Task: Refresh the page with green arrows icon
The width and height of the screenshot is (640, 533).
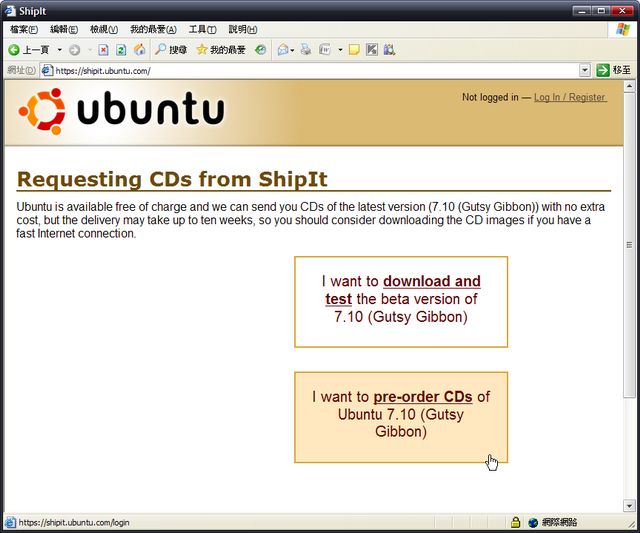Action: pyautogui.click(x=121, y=50)
